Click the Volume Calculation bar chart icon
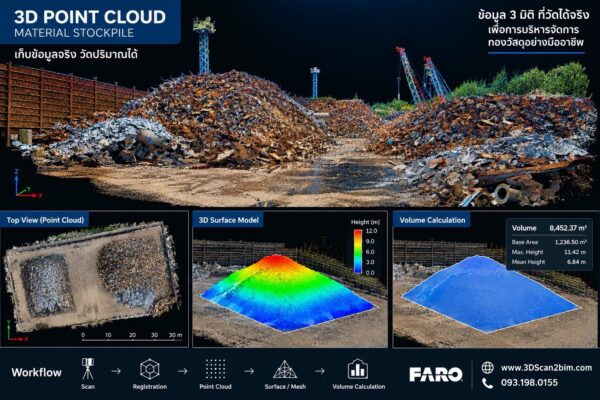The height and width of the screenshot is (400, 600). 358,369
